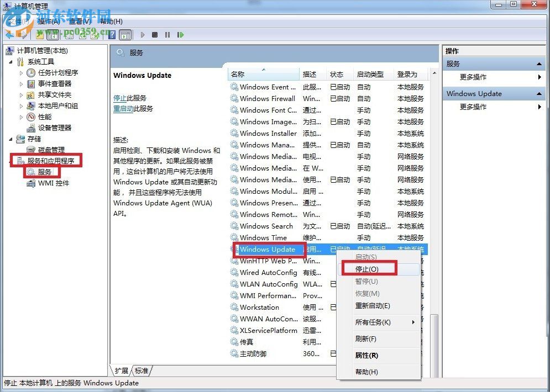Click the stop service toolbar icon
550x392 pixels.
(155, 35)
